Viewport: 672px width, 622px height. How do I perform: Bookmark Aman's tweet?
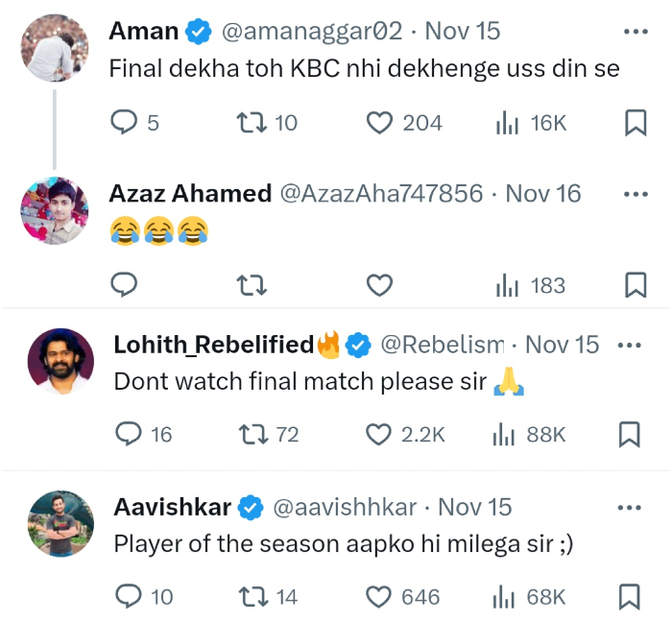(x=636, y=123)
